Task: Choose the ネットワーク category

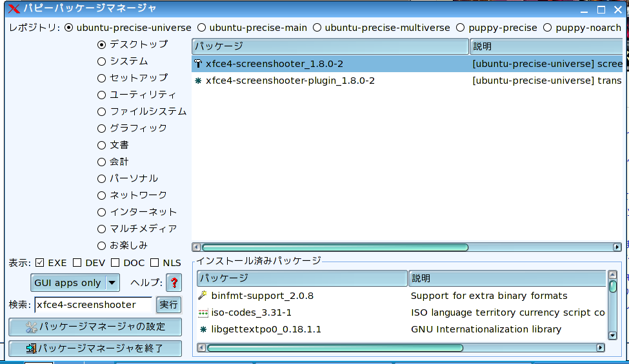Action: tap(101, 195)
